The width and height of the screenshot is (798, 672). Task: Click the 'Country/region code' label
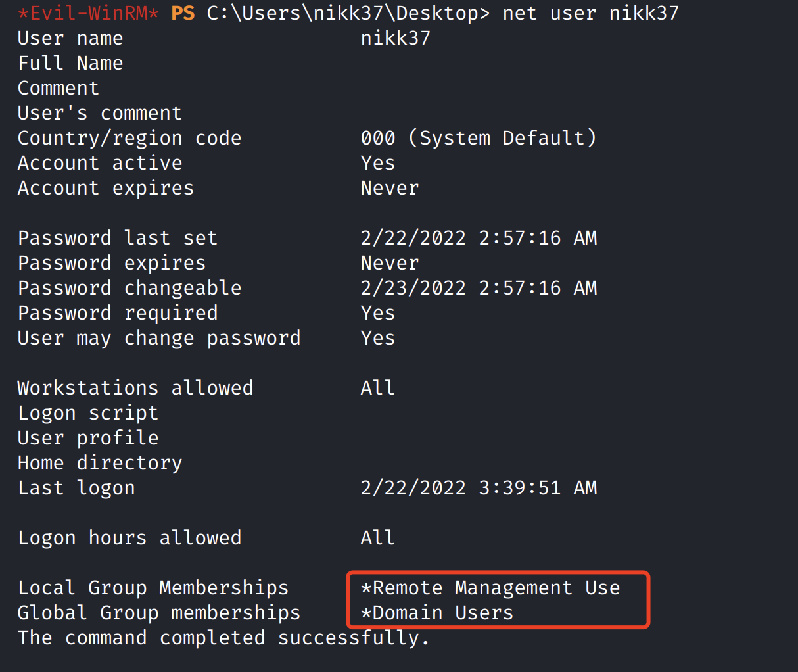129,138
